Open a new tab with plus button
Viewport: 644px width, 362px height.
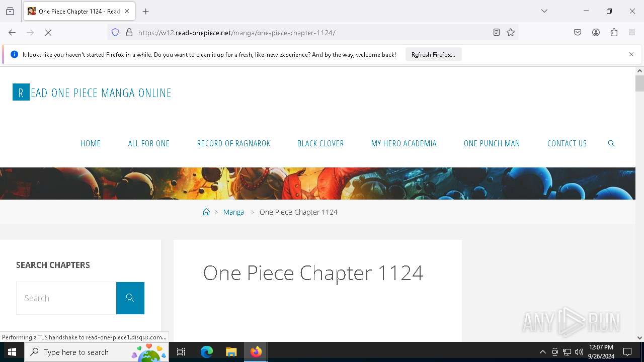click(146, 11)
